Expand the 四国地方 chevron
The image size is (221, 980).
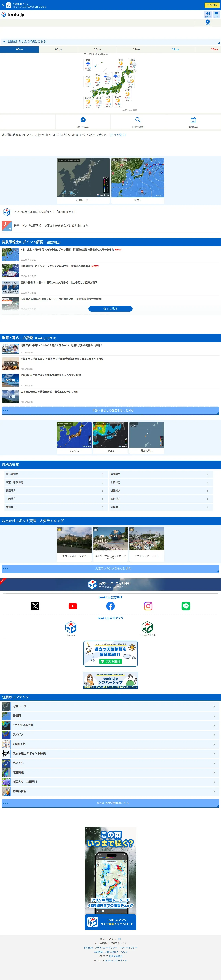point(207,499)
